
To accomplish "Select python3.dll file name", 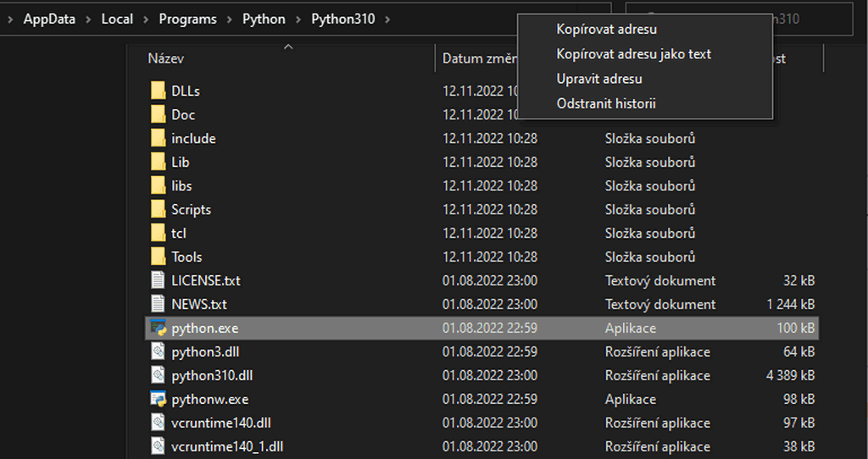I will (x=205, y=351).
